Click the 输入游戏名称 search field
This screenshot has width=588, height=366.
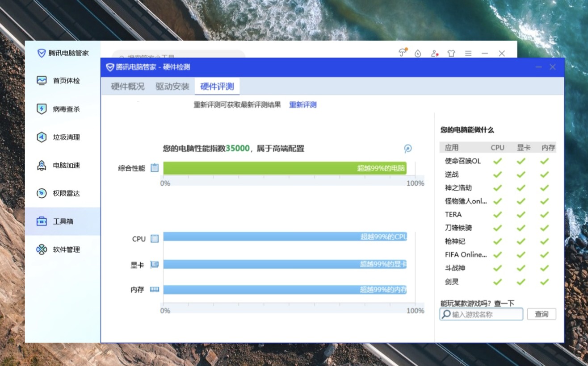click(x=486, y=315)
